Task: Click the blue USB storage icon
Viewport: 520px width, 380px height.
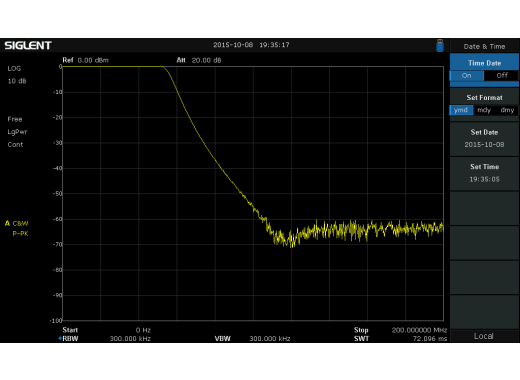Action: click(440, 46)
